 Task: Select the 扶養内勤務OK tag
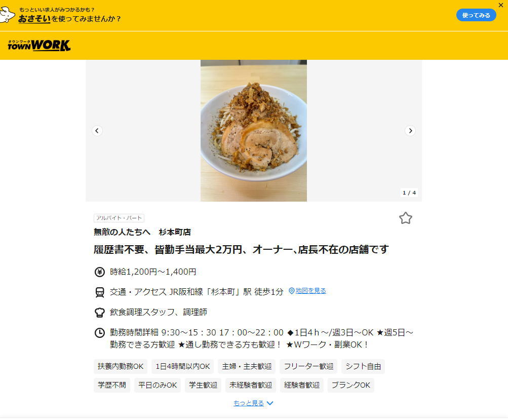[121, 366]
